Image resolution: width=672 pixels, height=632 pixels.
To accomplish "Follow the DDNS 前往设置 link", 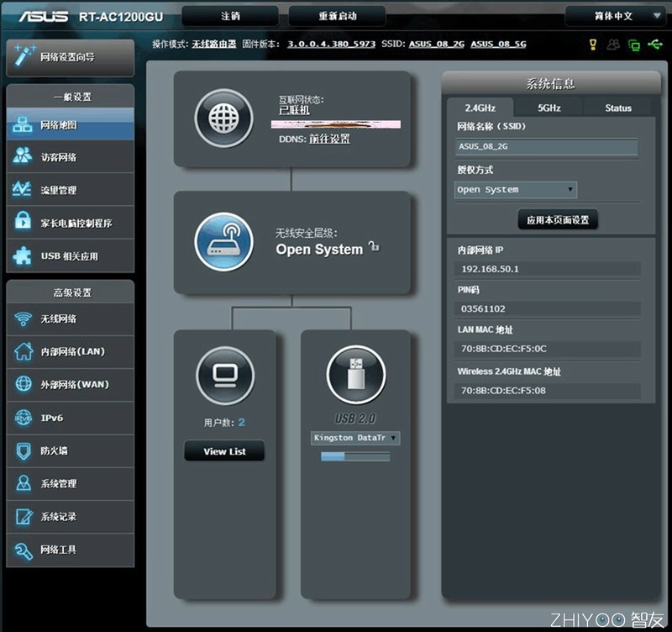I will tap(329, 139).
